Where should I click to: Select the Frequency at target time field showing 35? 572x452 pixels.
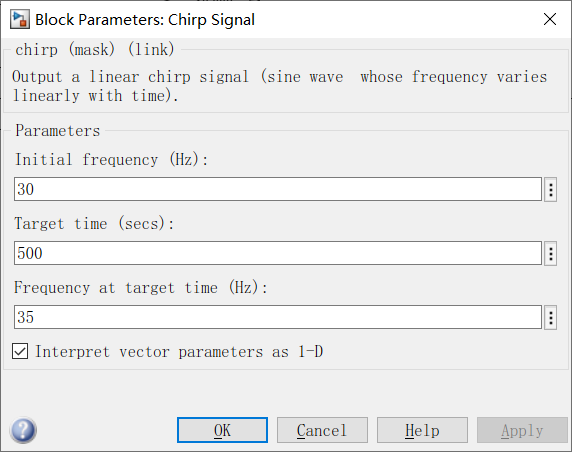(278, 317)
